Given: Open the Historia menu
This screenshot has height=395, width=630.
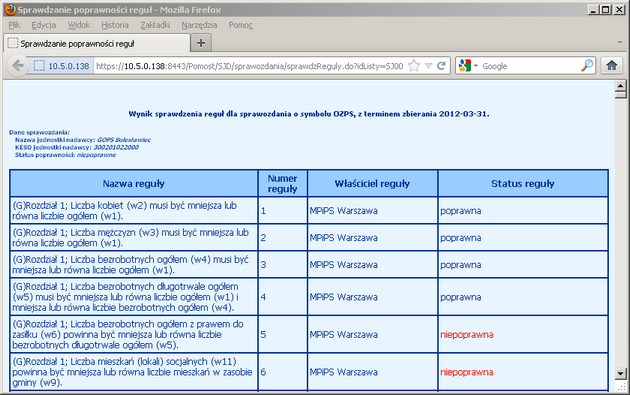Looking at the screenshot, I should 115,25.
